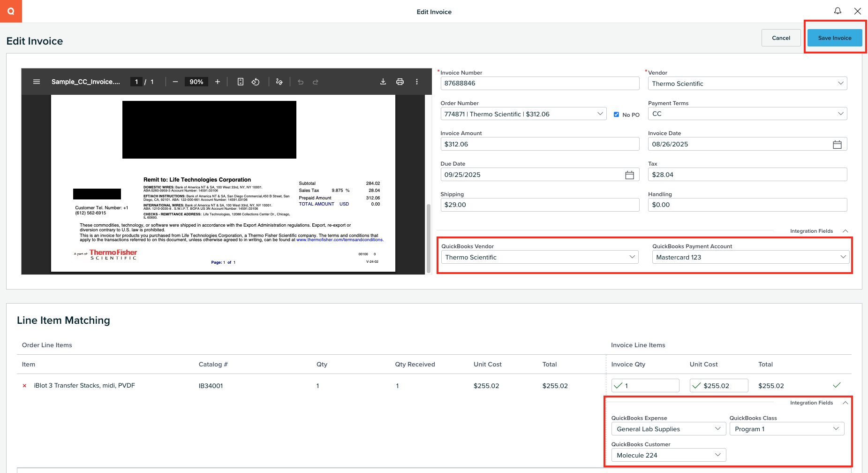Viewport: 868px width, 473px height.
Task: Open QuickBooks Payment Account dropdown
Action: (x=751, y=257)
